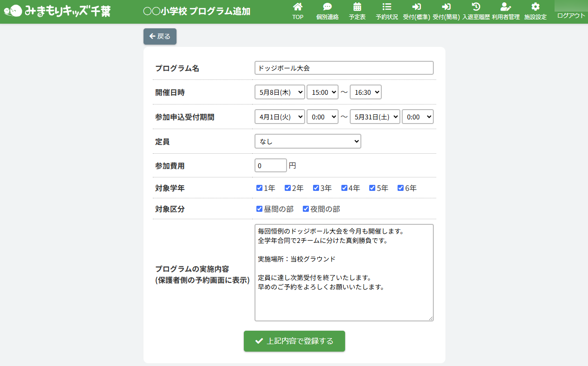The image size is (588, 366).
Task: Expand the 定員 capacity dropdown
Action: click(307, 141)
